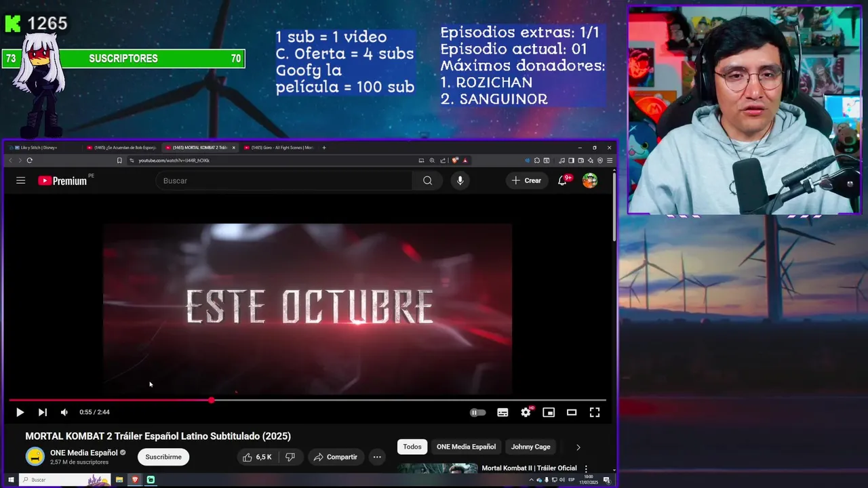Open more actions three-dot menu below video
Viewport: 868px width, 488px height.
(377, 457)
